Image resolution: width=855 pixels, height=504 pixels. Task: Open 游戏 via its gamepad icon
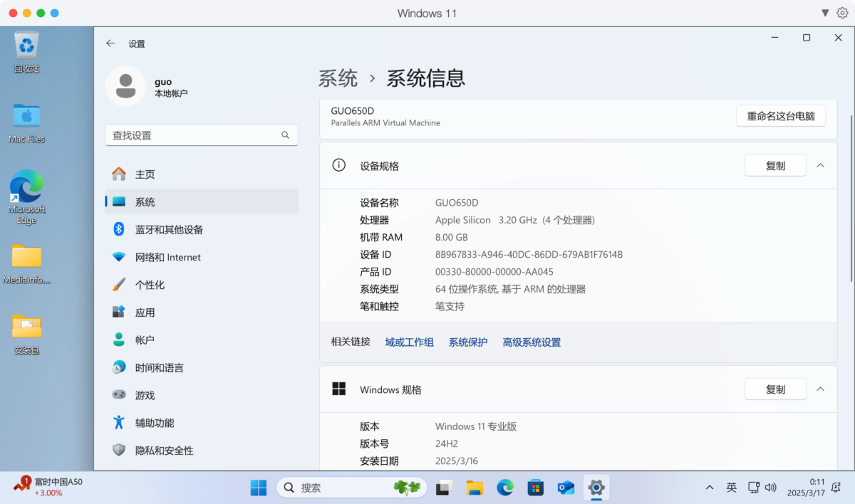(119, 395)
